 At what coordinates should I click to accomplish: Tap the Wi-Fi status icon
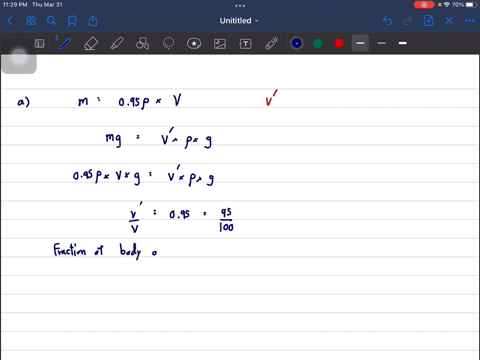447,5
